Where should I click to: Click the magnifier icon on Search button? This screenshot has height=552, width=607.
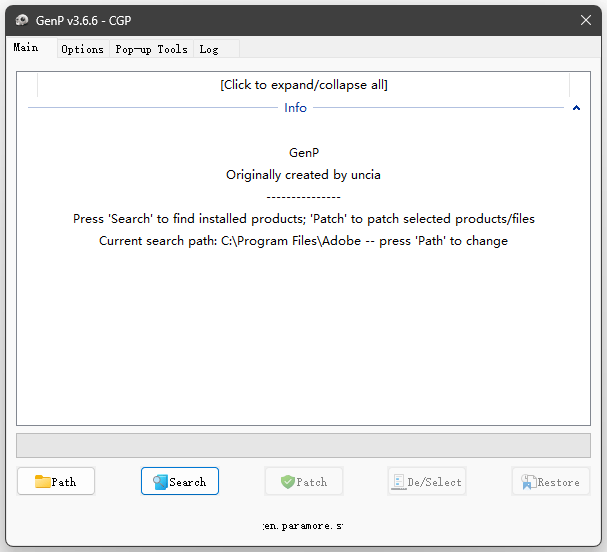tap(160, 482)
